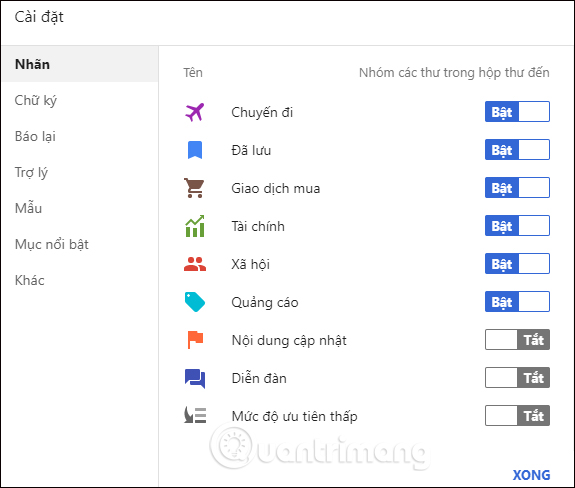Disable the Quảng cáo grouping toggle
Viewport: 575px width, 488px height.
(517, 301)
